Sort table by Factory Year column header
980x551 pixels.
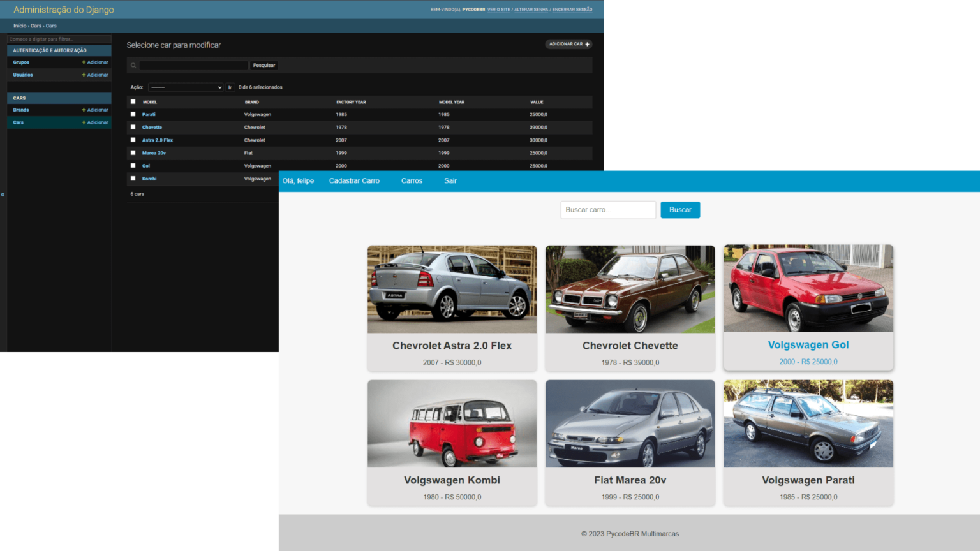click(351, 102)
